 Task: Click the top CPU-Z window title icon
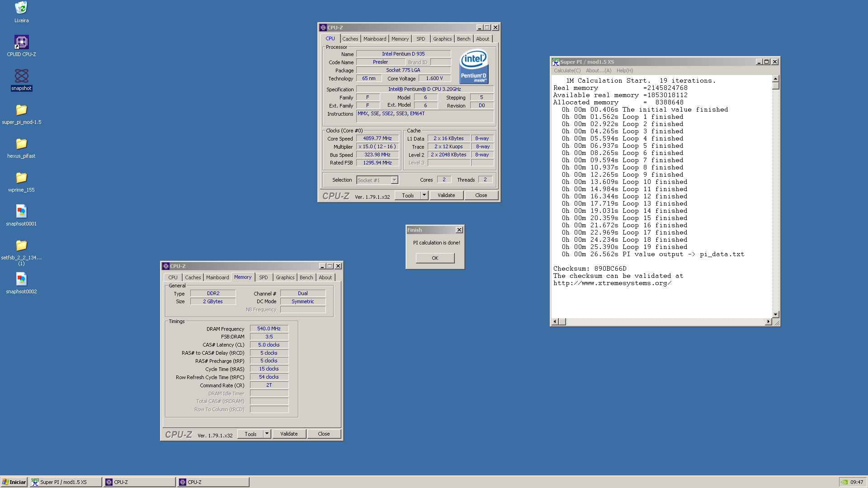pyautogui.click(x=323, y=28)
